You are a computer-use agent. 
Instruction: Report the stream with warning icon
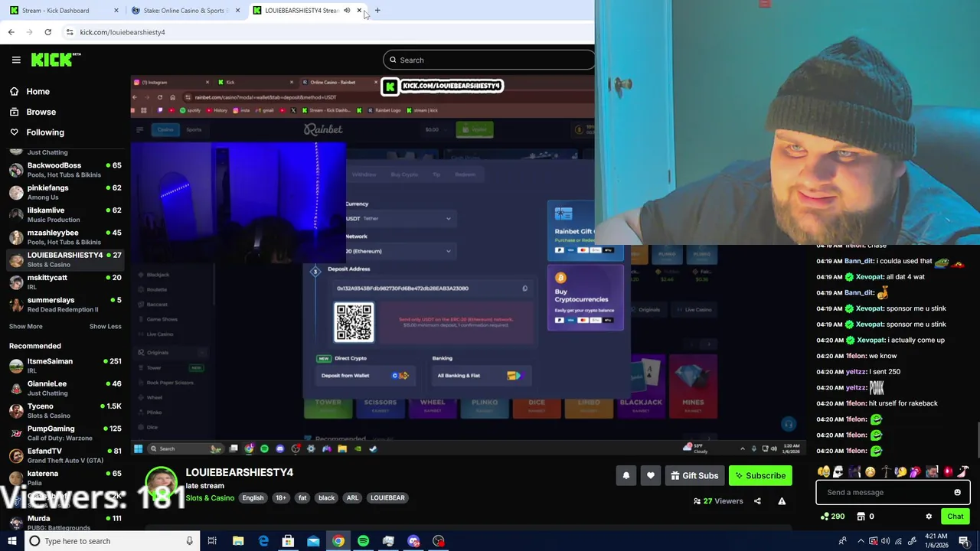(x=782, y=501)
